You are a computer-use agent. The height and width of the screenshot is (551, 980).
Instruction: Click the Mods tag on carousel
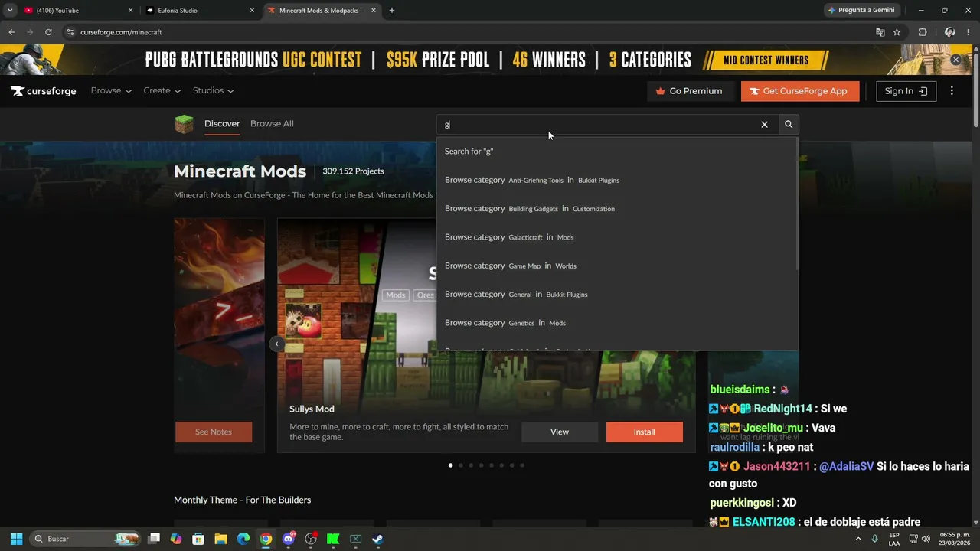396,295
